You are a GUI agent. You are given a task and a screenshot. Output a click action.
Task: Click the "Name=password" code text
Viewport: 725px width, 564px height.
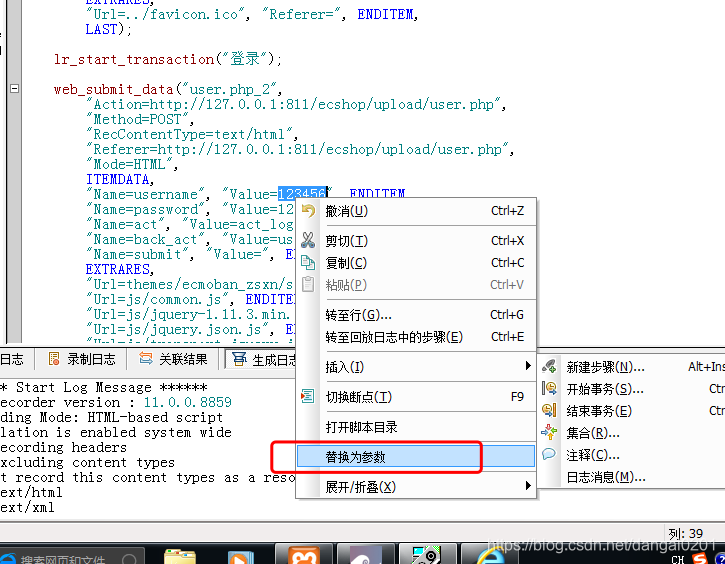pos(148,209)
